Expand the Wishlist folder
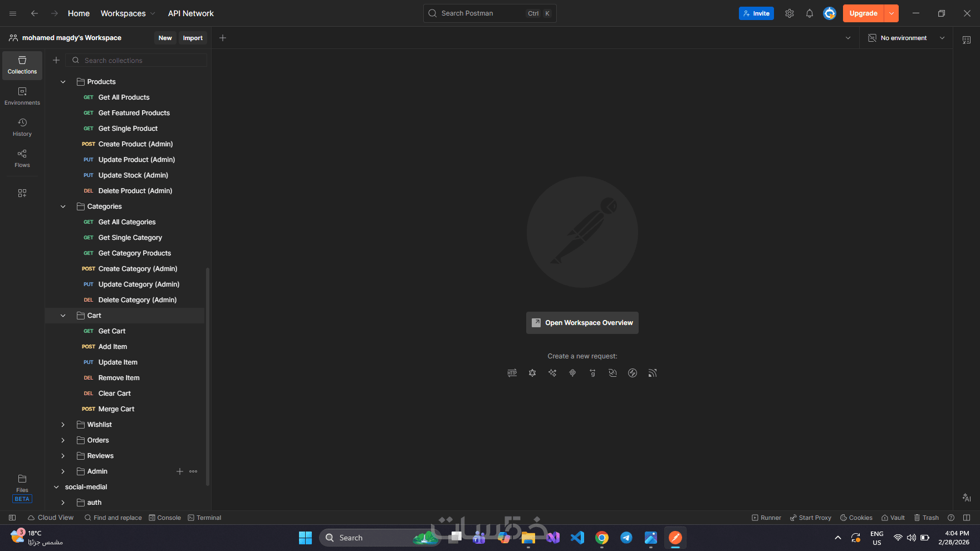The height and width of the screenshot is (551, 980). click(63, 425)
